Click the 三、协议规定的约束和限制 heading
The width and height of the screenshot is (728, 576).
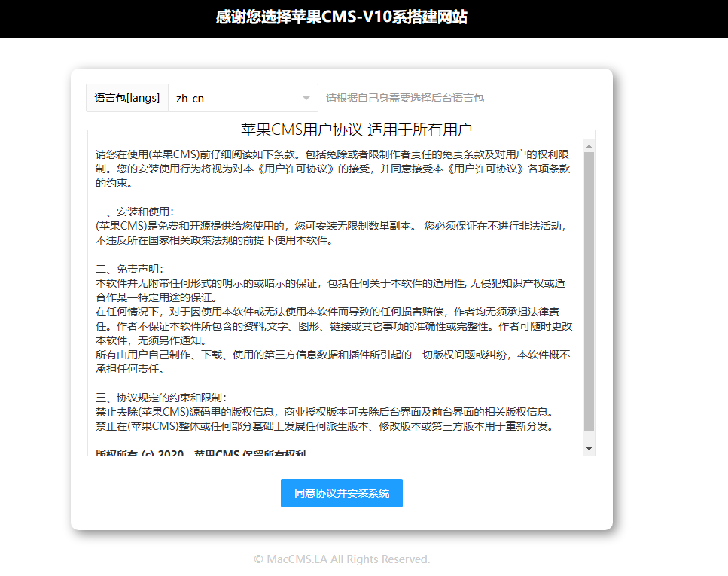click(x=161, y=398)
